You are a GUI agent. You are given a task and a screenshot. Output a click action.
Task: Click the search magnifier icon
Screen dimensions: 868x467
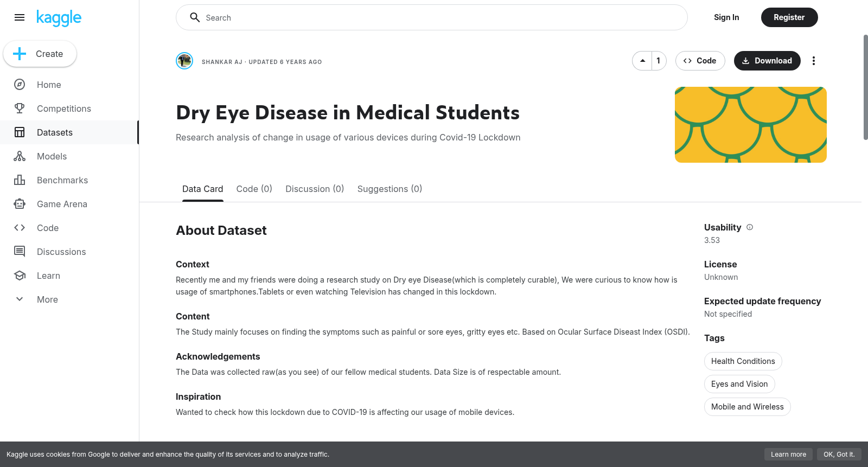(195, 17)
